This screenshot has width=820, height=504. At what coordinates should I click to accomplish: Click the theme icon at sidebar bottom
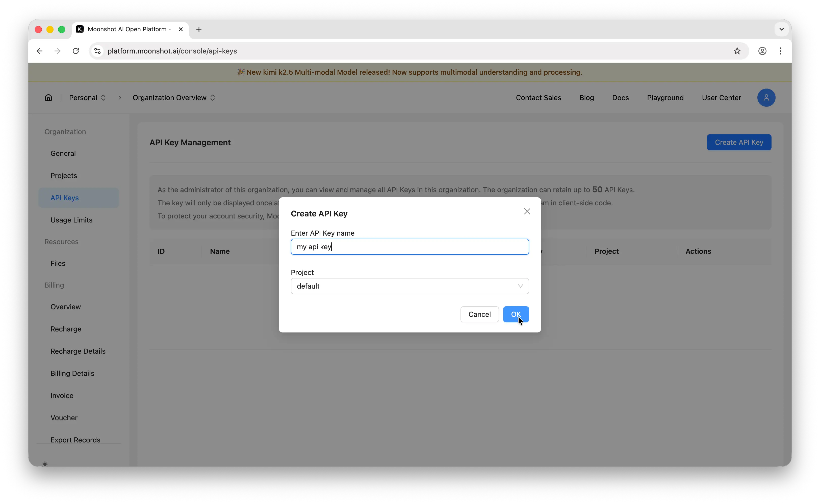[x=45, y=463]
